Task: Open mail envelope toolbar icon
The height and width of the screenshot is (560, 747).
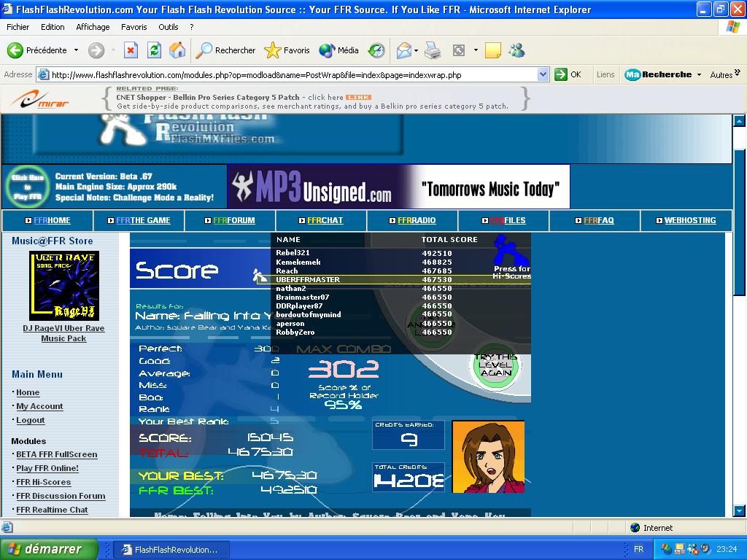Action: coord(403,50)
